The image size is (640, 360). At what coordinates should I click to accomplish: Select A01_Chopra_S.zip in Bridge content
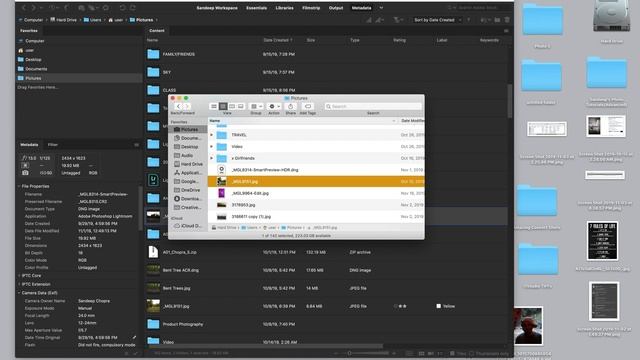180,252
